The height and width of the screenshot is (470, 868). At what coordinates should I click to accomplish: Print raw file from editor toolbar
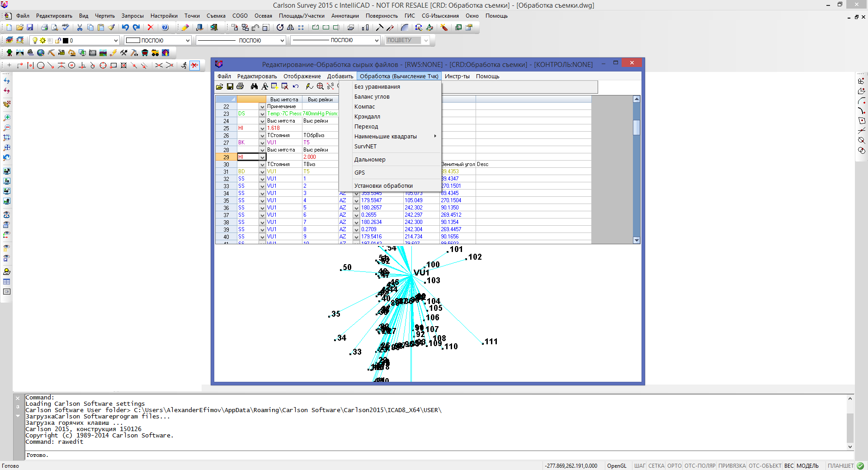(x=240, y=86)
